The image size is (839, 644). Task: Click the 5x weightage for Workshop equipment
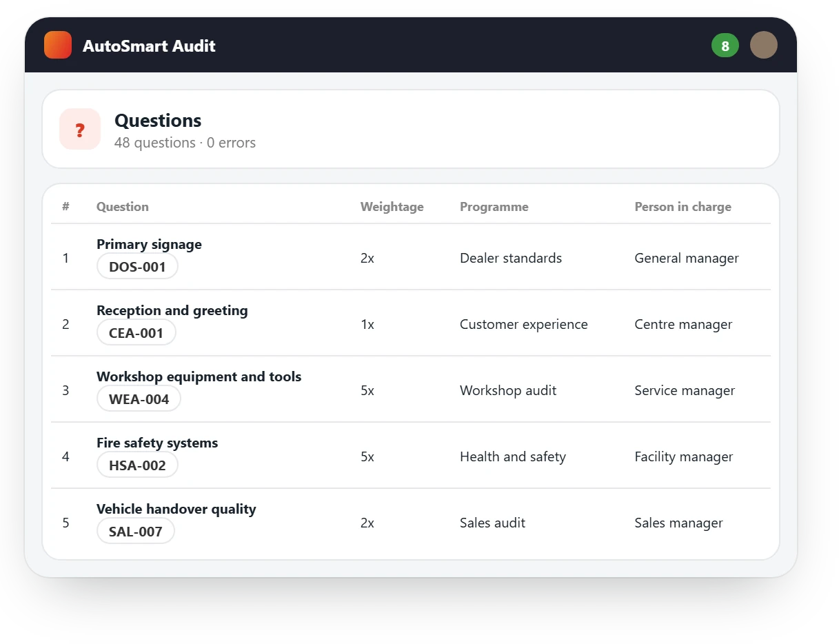click(x=367, y=390)
